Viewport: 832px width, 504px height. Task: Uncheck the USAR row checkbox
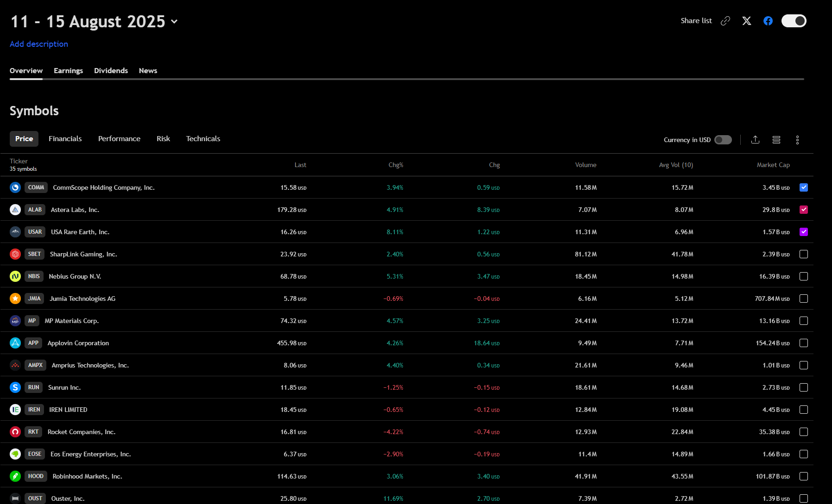pos(804,232)
